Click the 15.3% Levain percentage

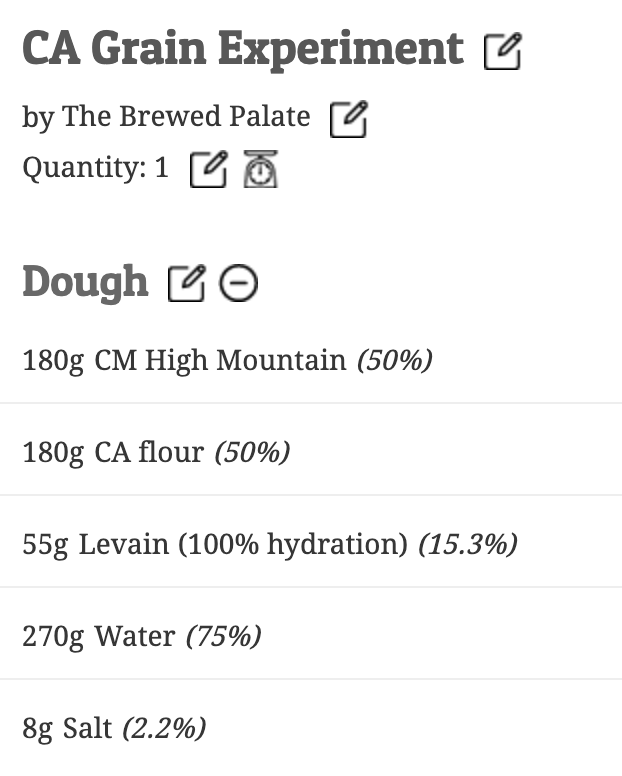[x=467, y=544]
